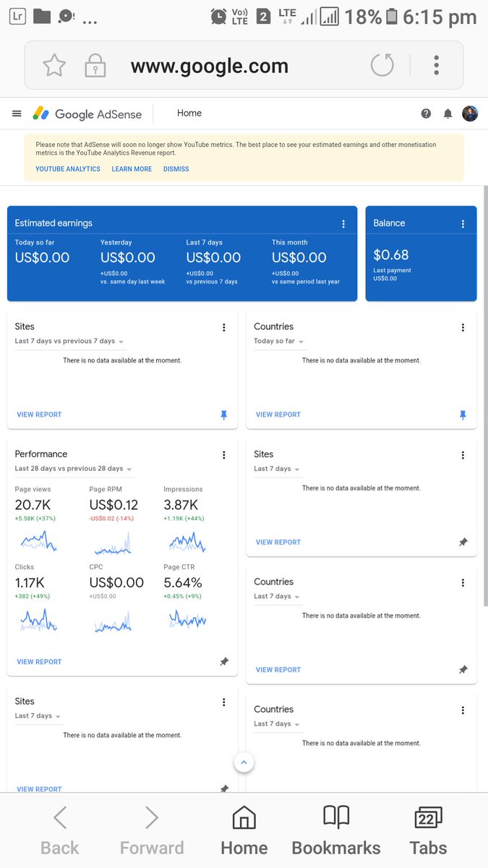Tap the battery 18% indicator

point(372,16)
